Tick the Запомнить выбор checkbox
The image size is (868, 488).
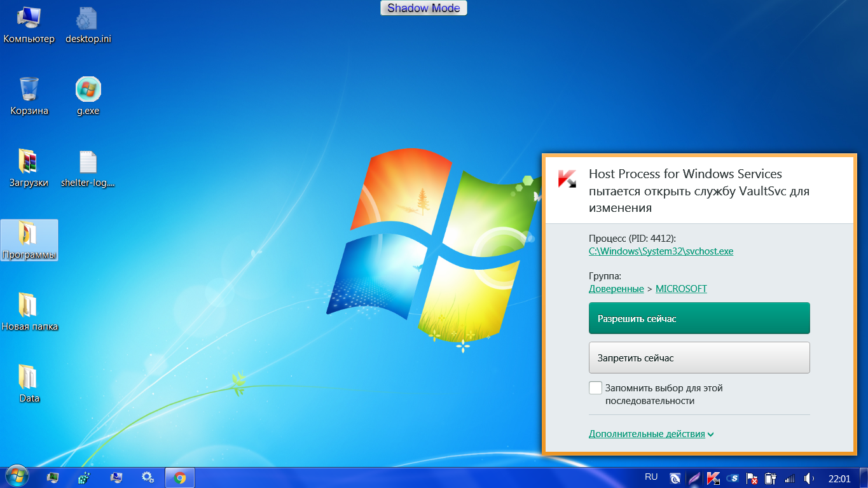pos(595,387)
